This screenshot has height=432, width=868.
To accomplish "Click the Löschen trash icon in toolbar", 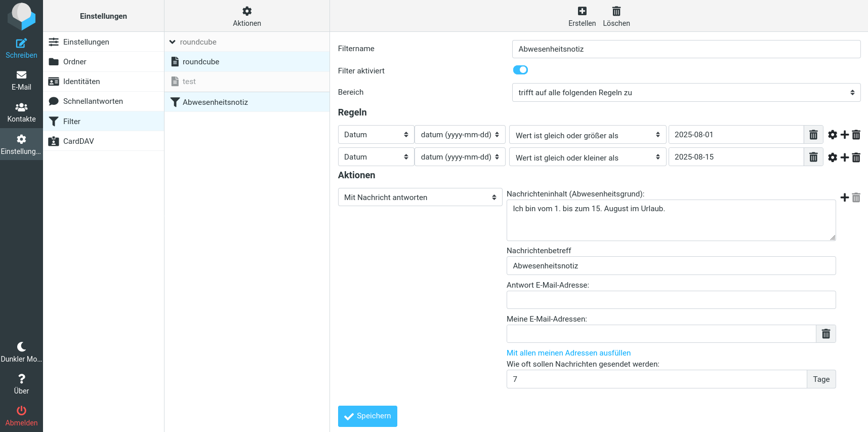I will click(616, 11).
